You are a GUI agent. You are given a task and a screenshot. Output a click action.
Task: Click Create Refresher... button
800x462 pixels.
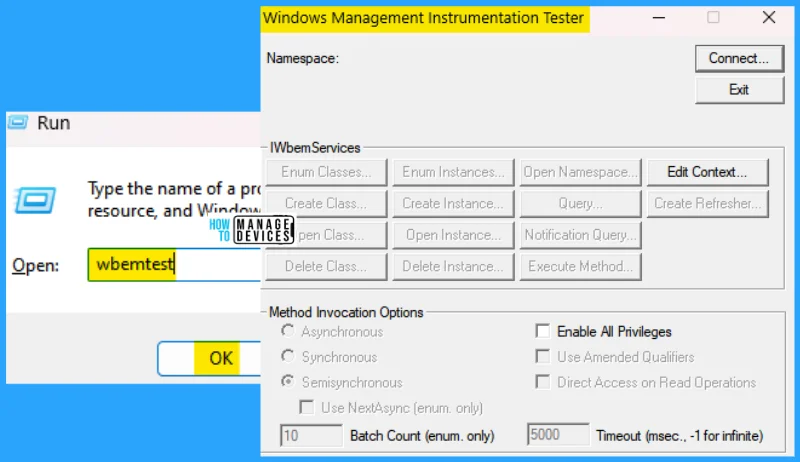click(707, 203)
